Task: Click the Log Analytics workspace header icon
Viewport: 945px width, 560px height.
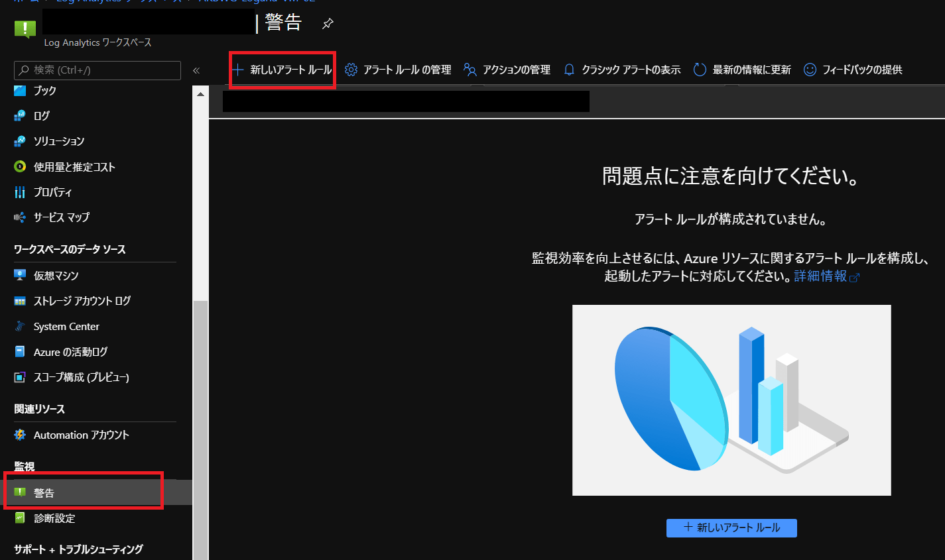Action: coord(25,28)
